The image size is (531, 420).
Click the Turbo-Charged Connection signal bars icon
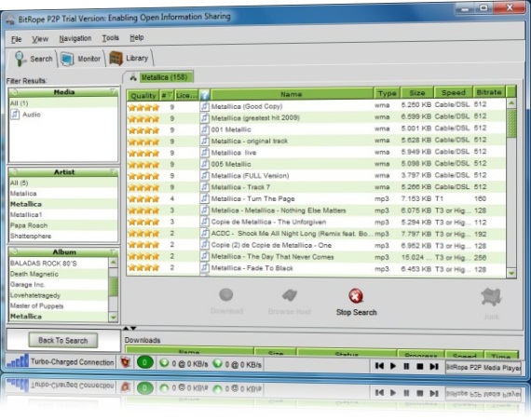pos(18,361)
